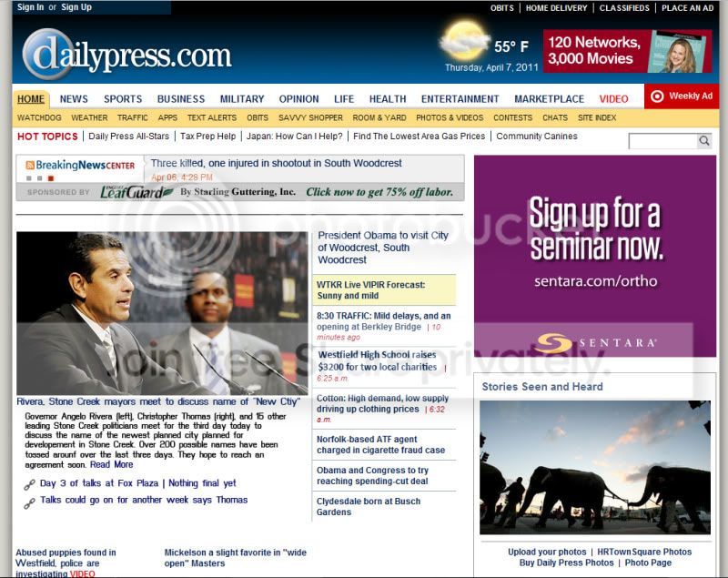Image resolution: width=728 pixels, height=578 pixels.
Task: Click the Sign Up link
Action: coord(76,7)
